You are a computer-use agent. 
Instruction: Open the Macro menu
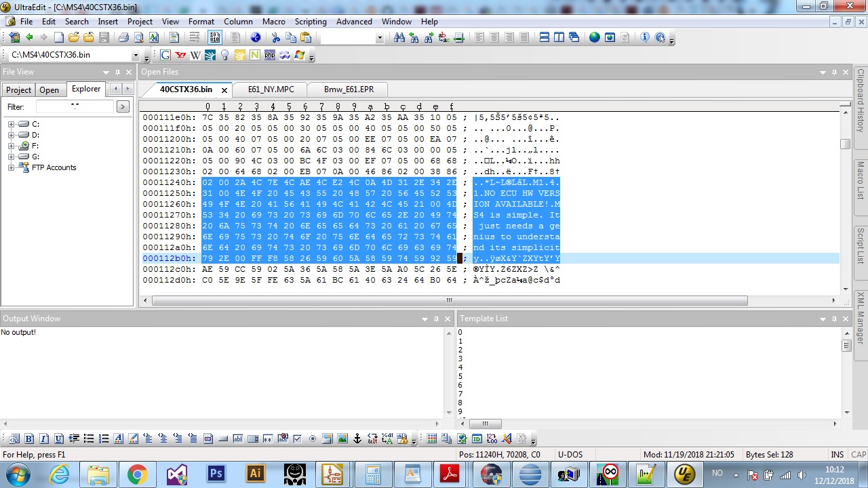coord(274,22)
